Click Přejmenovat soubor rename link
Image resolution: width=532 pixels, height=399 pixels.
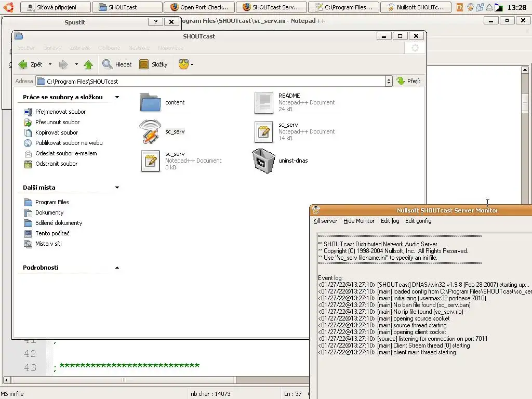(60, 112)
